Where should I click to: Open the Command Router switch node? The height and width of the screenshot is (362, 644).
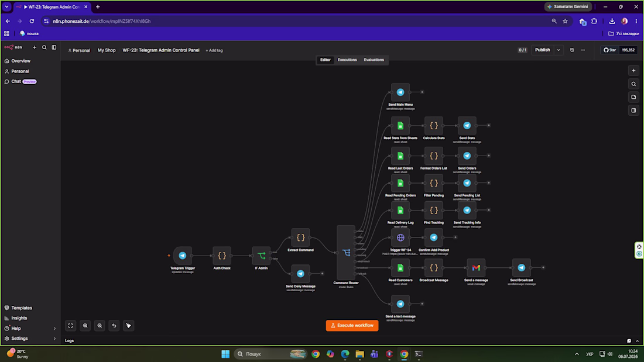(346, 253)
